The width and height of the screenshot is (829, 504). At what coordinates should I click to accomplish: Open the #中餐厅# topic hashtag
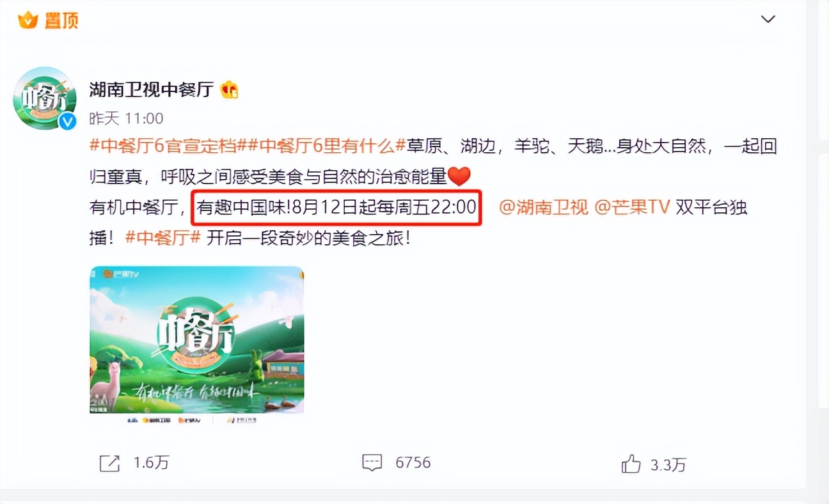coord(163,238)
